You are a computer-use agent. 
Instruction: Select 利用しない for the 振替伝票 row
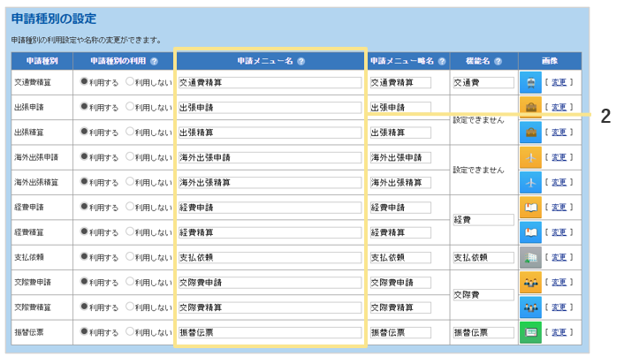click(x=129, y=332)
